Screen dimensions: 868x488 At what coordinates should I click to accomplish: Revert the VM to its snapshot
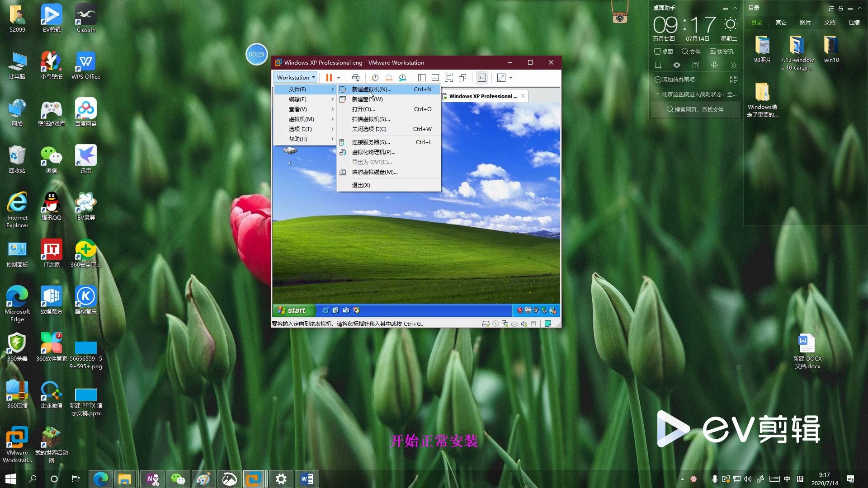(x=388, y=78)
